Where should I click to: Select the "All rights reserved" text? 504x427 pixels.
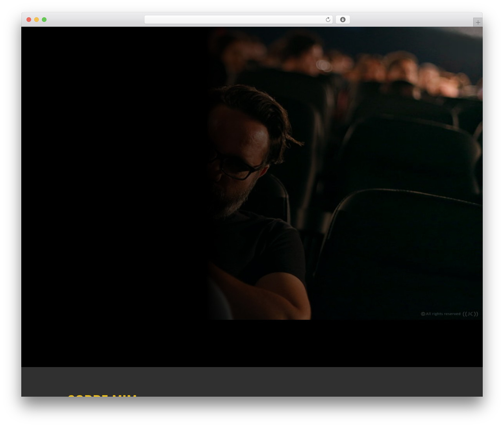point(443,314)
